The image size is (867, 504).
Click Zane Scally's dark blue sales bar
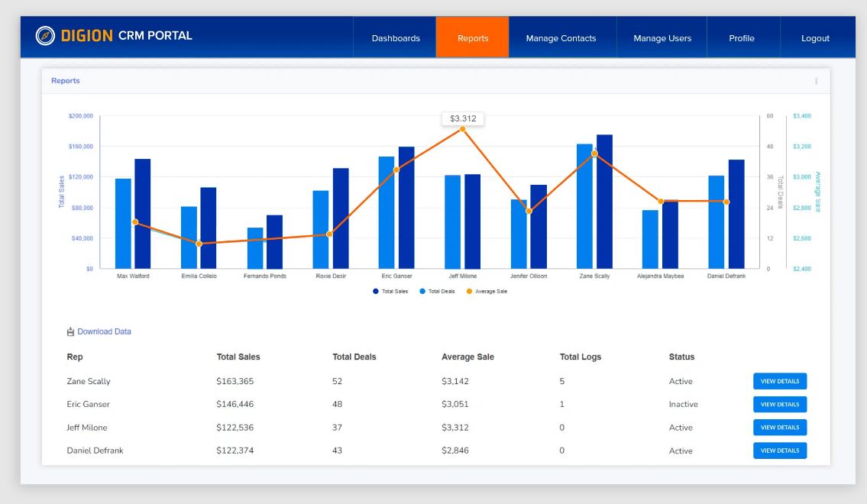pos(604,202)
